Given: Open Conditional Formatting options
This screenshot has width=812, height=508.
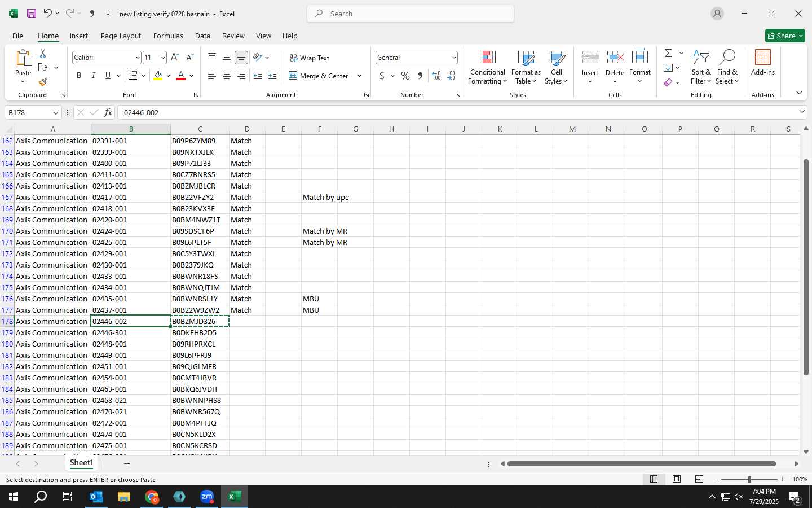Looking at the screenshot, I should (487, 67).
